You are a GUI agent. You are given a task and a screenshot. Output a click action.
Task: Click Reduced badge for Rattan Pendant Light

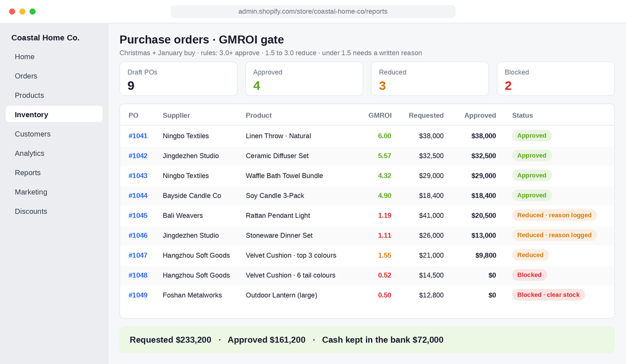coord(554,216)
